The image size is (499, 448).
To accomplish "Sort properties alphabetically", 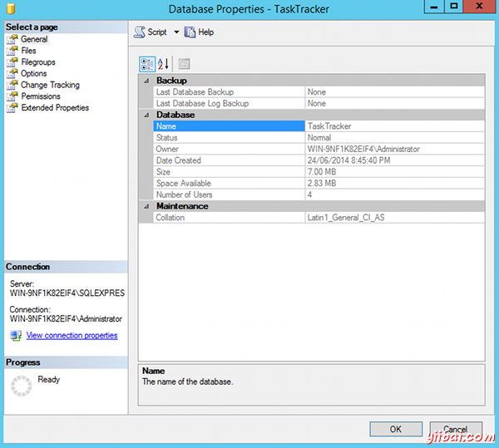I will (163, 64).
